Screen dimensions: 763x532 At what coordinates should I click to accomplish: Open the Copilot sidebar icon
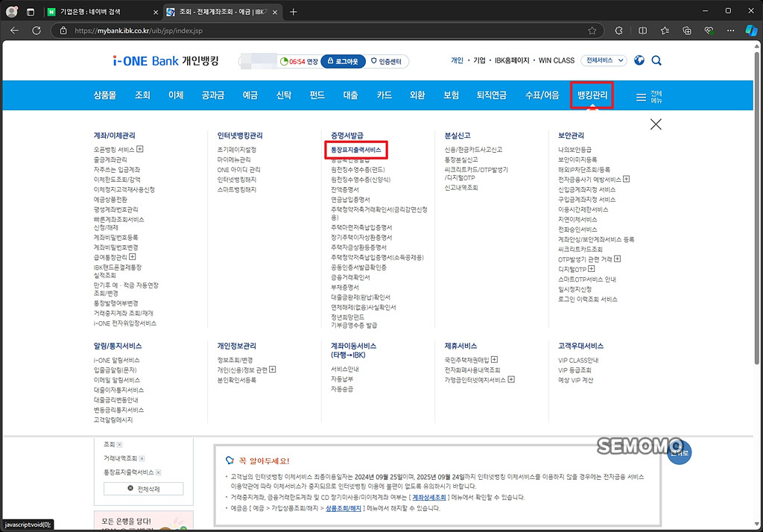(x=751, y=31)
